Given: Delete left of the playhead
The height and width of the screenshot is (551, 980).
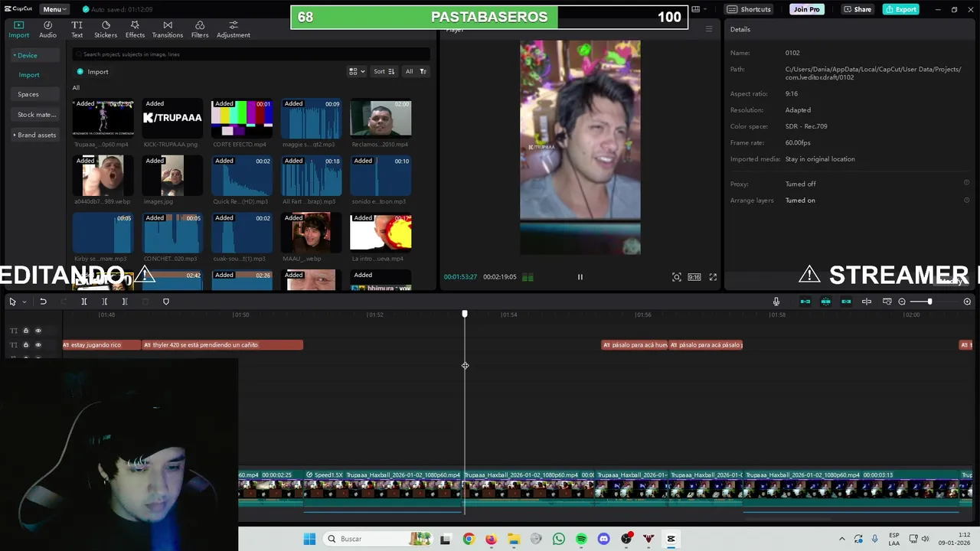Looking at the screenshot, I should pyautogui.click(x=105, y=302).
